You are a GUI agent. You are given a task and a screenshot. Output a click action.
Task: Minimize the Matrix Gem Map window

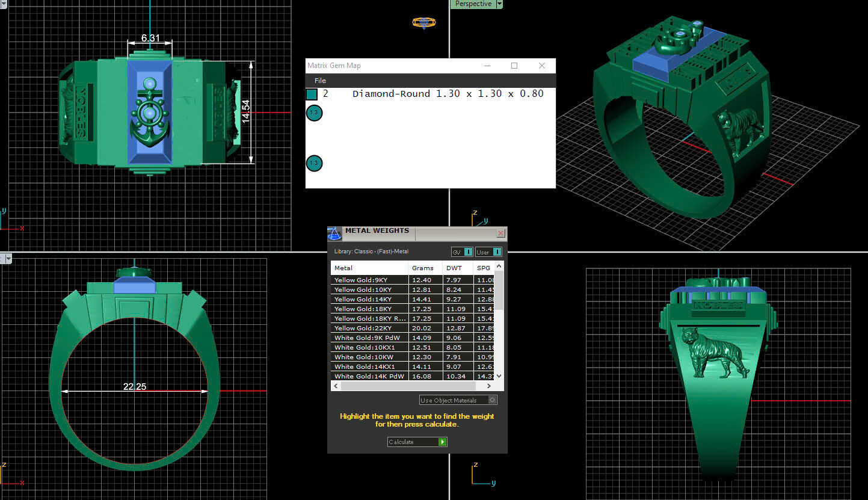[x=486, y=66]
